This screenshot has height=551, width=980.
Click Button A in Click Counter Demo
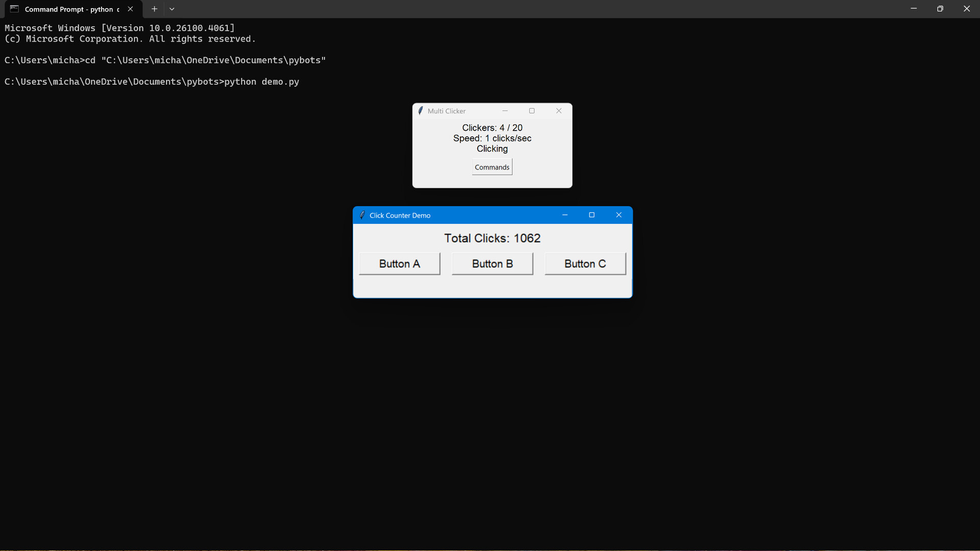click(x=399, y=264)
